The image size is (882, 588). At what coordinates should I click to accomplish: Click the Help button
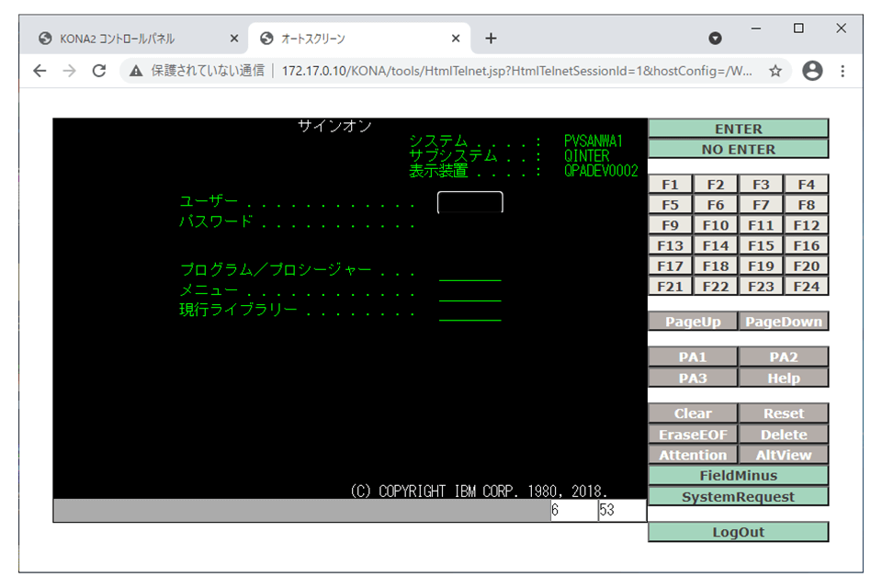click(784, 378)
